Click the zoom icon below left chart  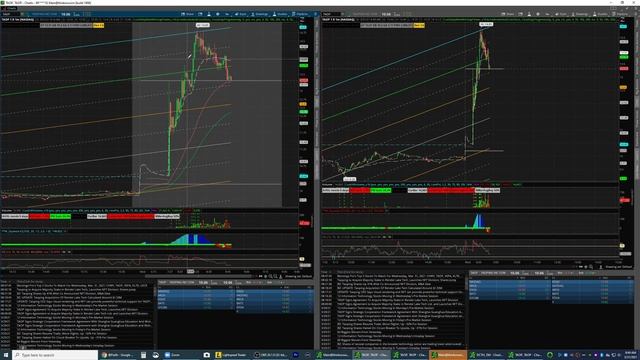pyautogui.click(x=270, y=276)
